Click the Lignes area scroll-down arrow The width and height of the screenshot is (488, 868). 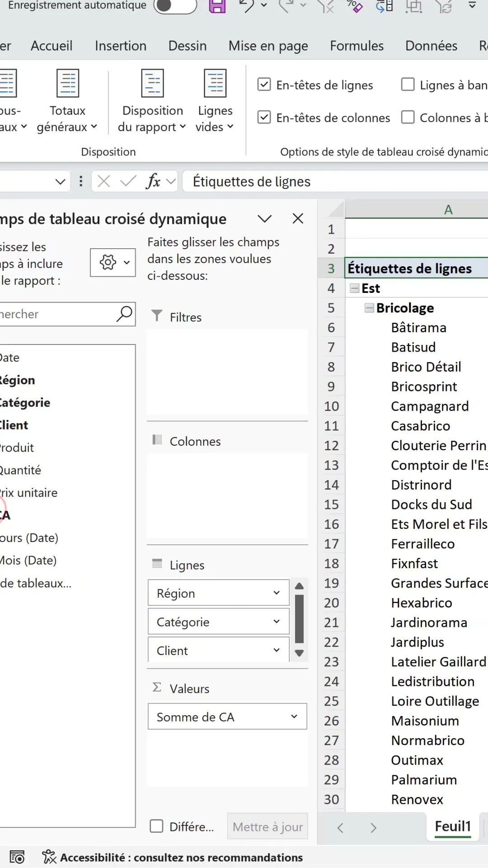299,653
